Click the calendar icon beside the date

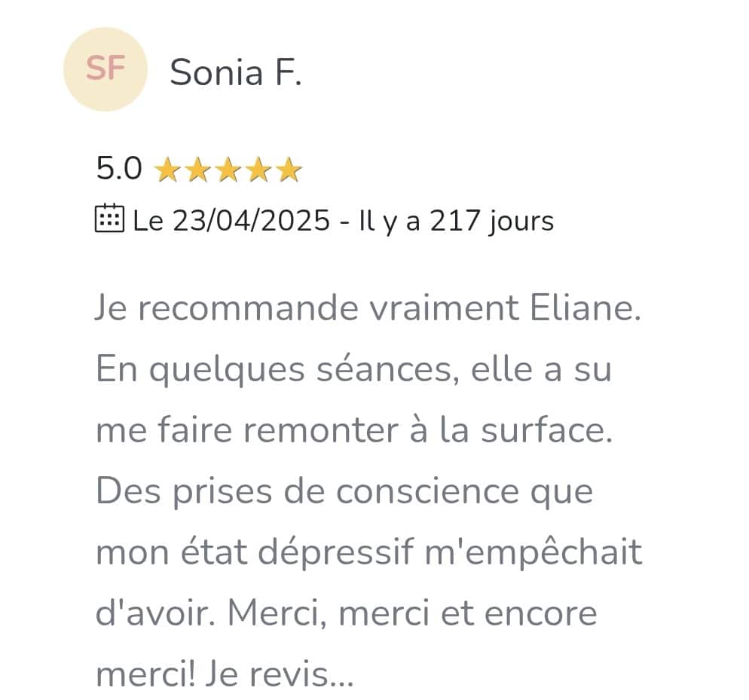(x=109, y=219)
